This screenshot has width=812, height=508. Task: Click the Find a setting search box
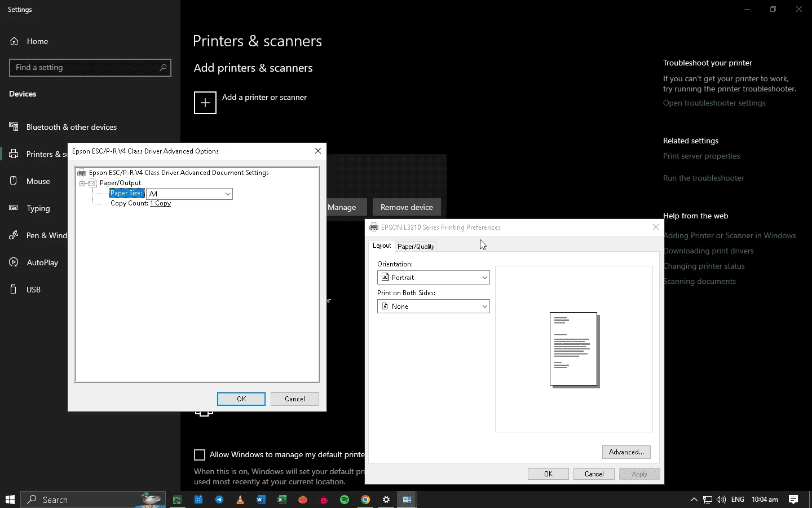pos(90,68)
